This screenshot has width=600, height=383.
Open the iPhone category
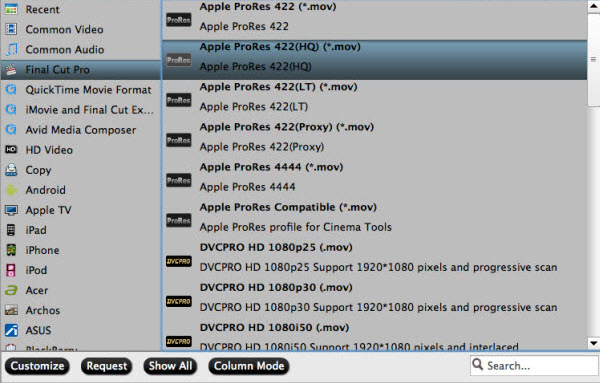click(x=80, y=250)
